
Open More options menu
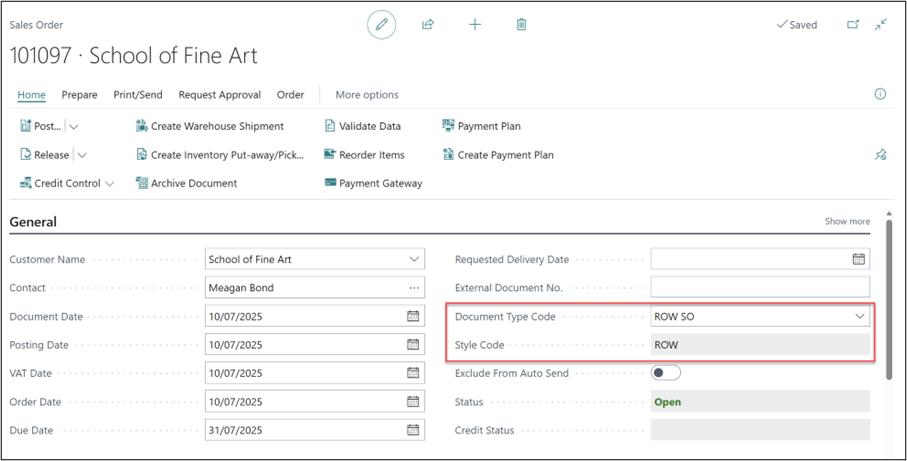click(367, 95)
